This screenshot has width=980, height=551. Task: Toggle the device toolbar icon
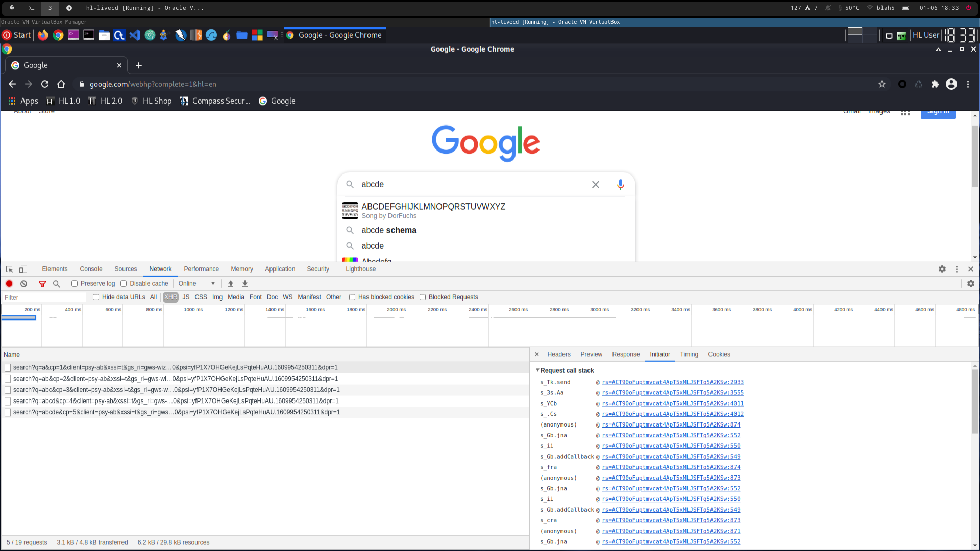pos(23,269)
